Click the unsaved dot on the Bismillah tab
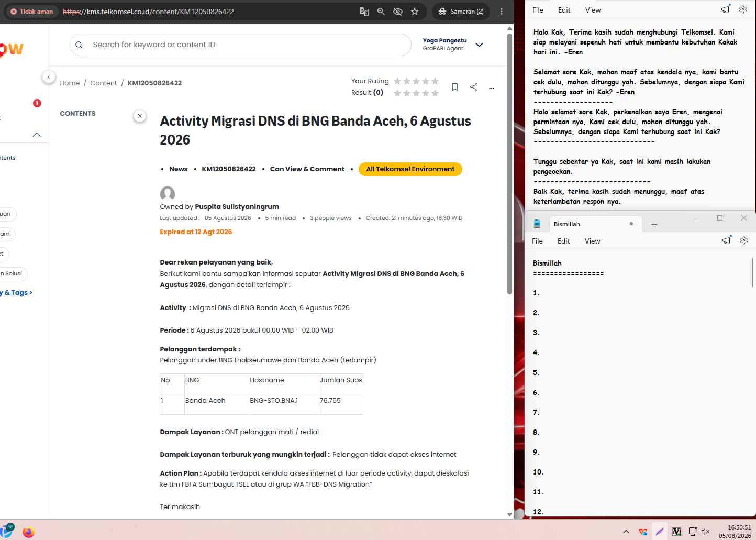The width and height of the screenshot is (756, 540). [631, 224]
